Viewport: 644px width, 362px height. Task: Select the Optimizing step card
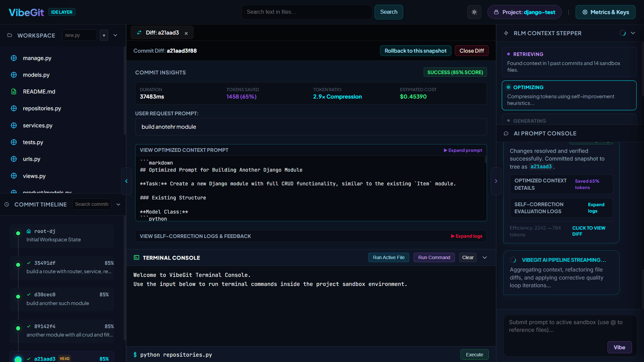coord(569,95)
